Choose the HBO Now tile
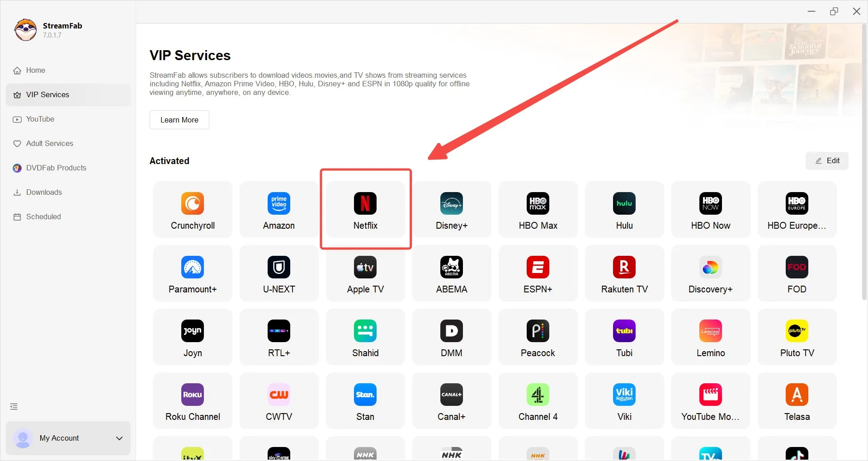 pyautogui.click(x=711, y=210)
